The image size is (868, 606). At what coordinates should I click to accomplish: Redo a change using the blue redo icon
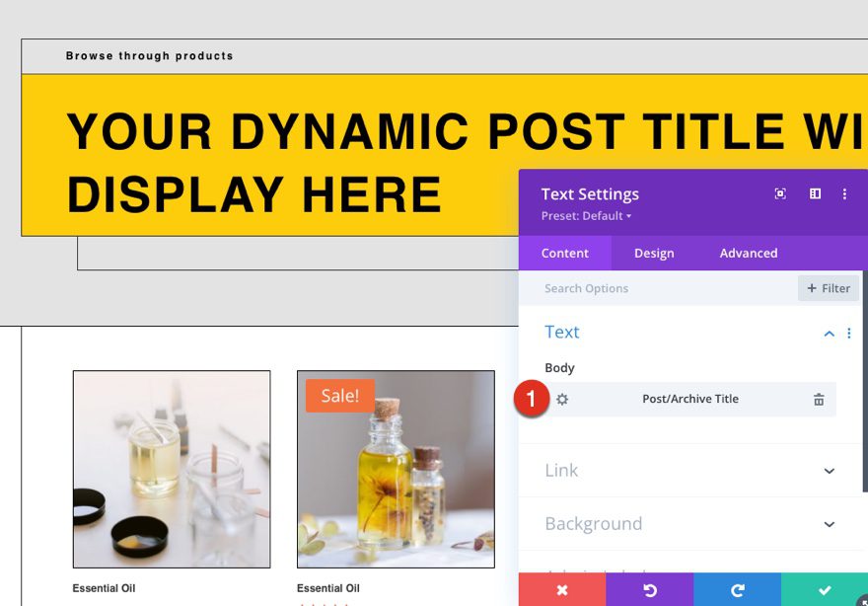736,589
